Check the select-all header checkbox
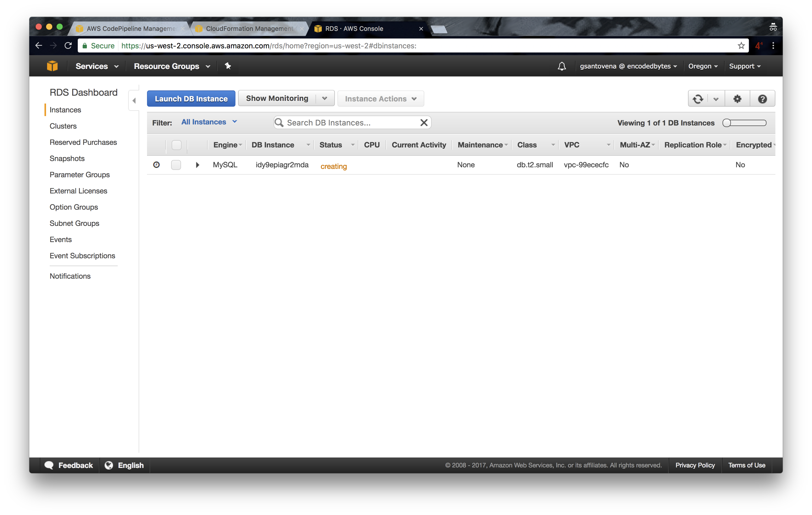This screenshot has height=515, width=812. pos(176,145)
